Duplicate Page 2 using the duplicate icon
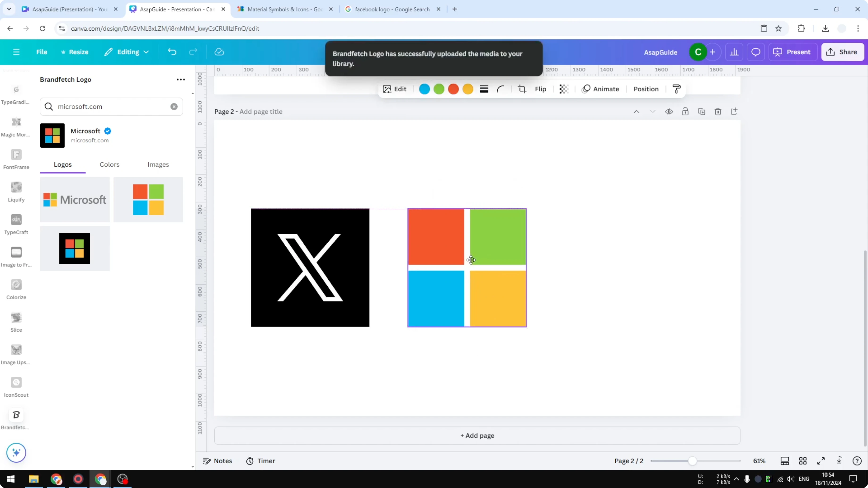Viewport: 868px width, 488px height. 701,111
